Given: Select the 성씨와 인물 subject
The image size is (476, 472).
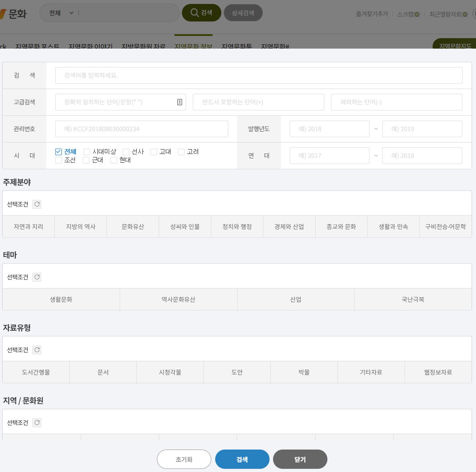Looking at the screenshot, I should (x=185, y=227).
